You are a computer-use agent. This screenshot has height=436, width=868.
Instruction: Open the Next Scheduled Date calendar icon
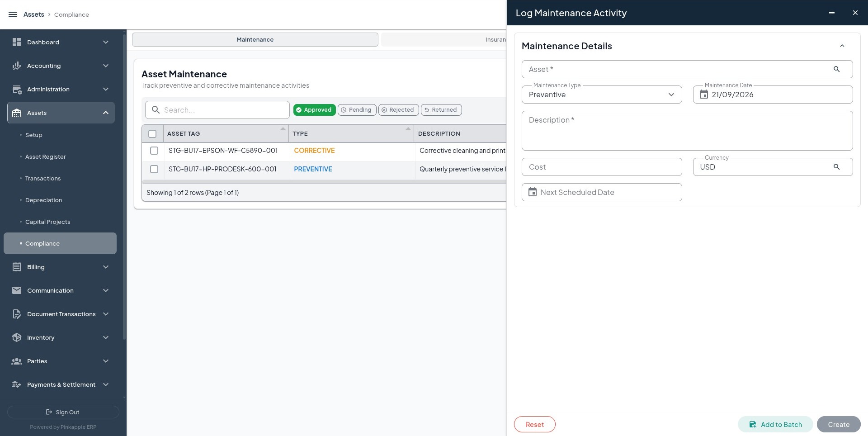[x=533, y=192]
